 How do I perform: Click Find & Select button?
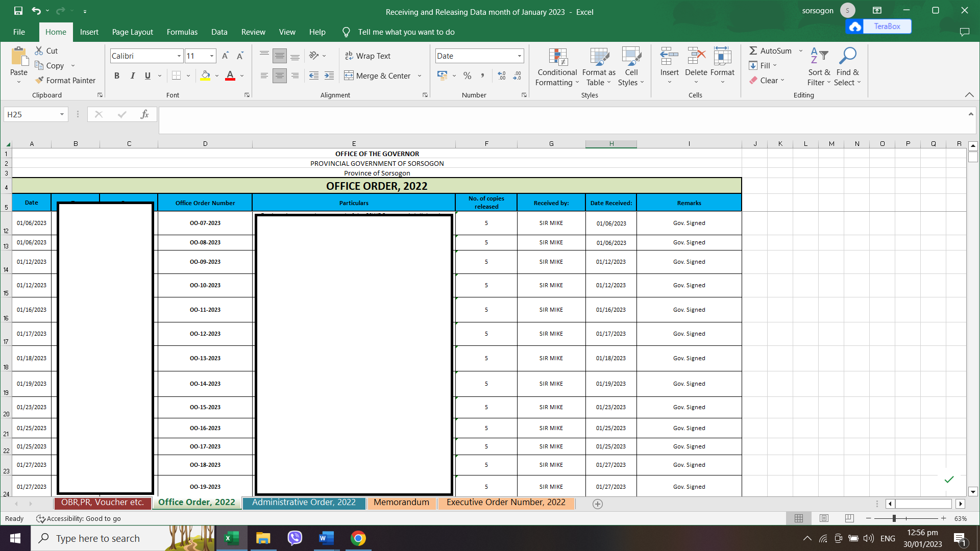pos(847,67)
